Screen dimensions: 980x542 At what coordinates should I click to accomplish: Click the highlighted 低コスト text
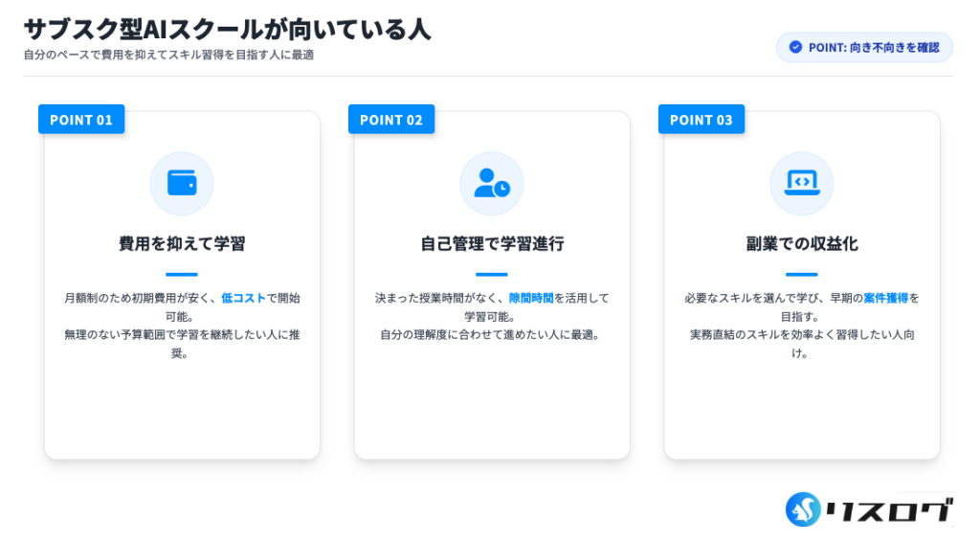[243, 298]
